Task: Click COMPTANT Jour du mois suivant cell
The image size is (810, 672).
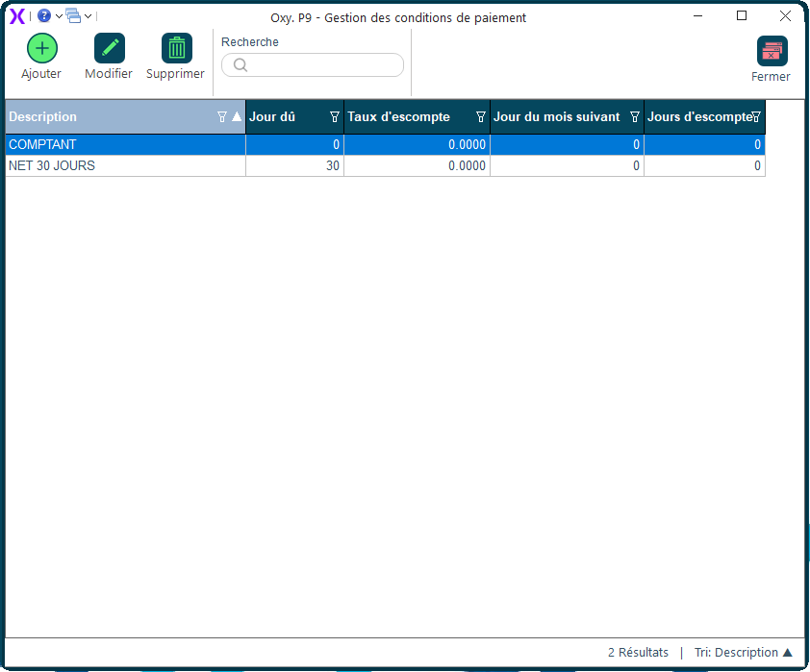Action: coord(568,144)
